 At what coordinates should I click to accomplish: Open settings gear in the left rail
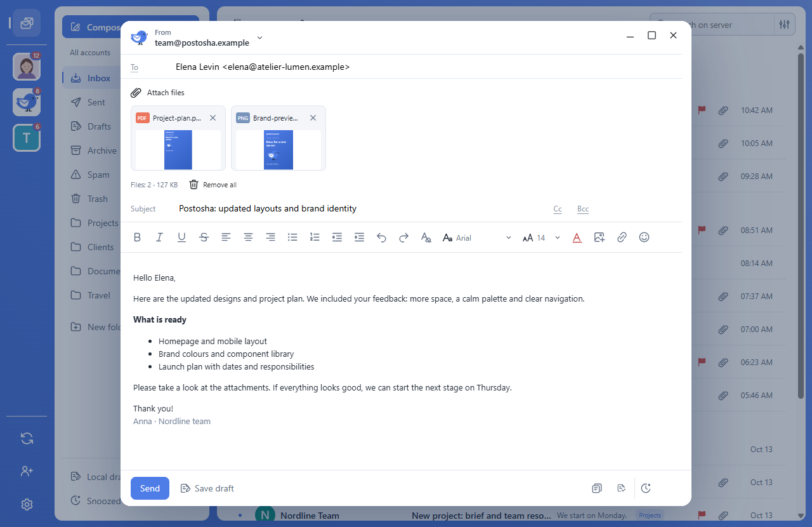tap(27, 505)
